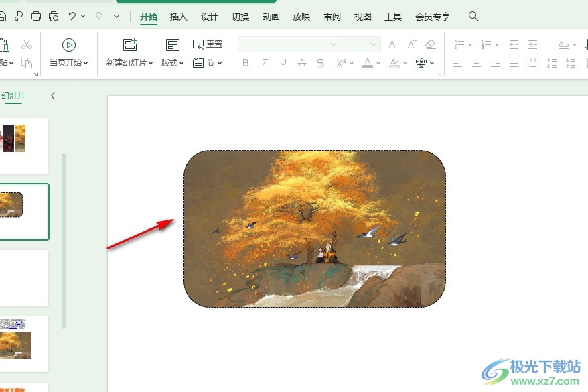Toggle text shadow S button
Image resolution: width=588 pixels, height=392 pixels.
coord(320,63)
